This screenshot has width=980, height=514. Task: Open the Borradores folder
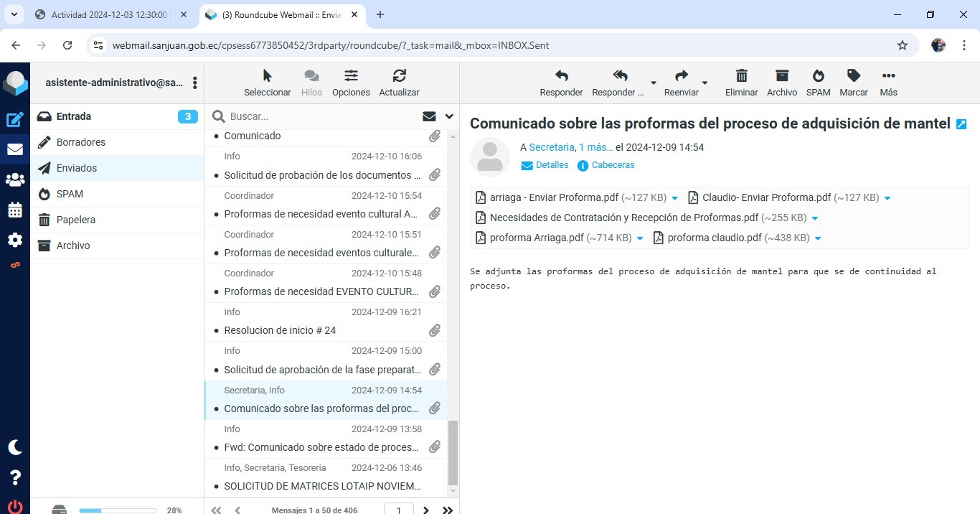click(x=81, y=142)
